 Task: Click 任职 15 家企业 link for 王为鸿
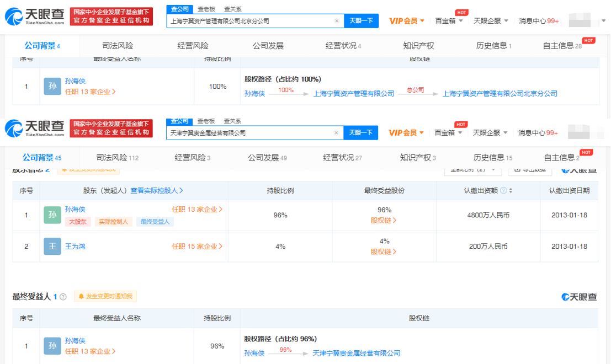tap(197, 247)
